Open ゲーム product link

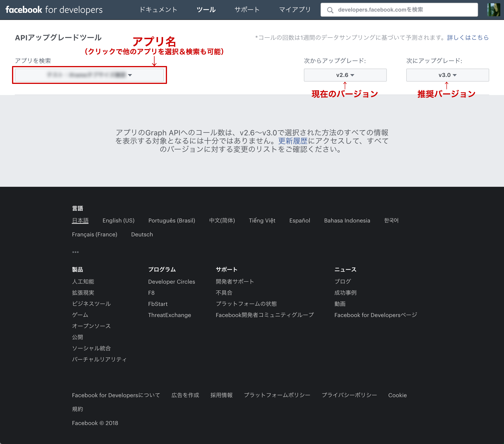pyautogui.click(x=80, y=315)
